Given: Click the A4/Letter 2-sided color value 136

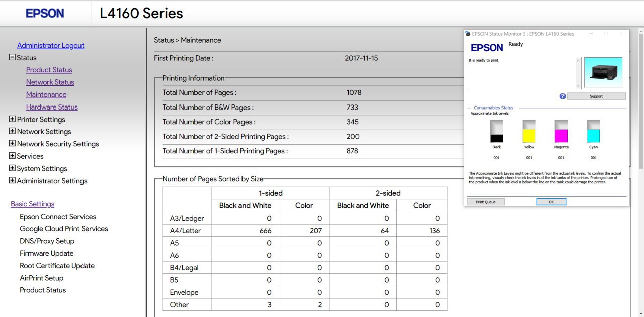Looking at the screenshot, I should click(x=434, y=231).
